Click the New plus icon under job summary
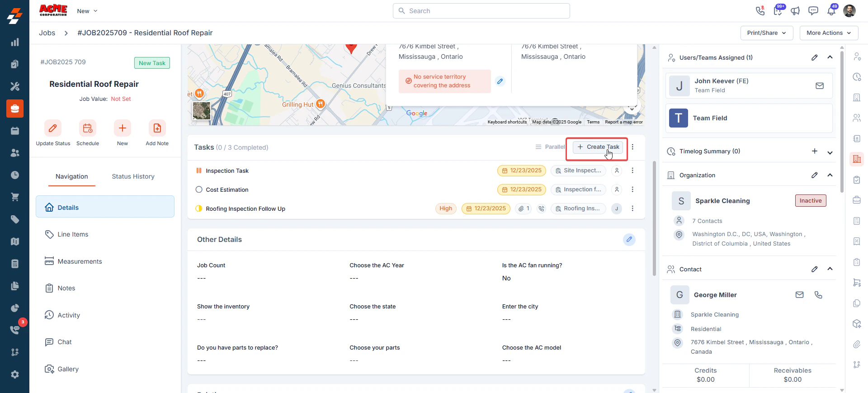 (x=123, y=128)
